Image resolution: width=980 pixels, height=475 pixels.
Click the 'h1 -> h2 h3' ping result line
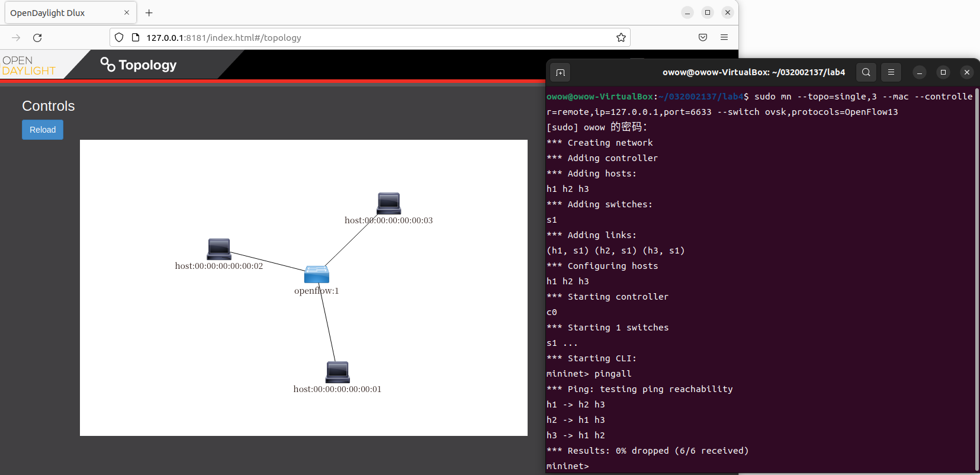pos(576,405)
